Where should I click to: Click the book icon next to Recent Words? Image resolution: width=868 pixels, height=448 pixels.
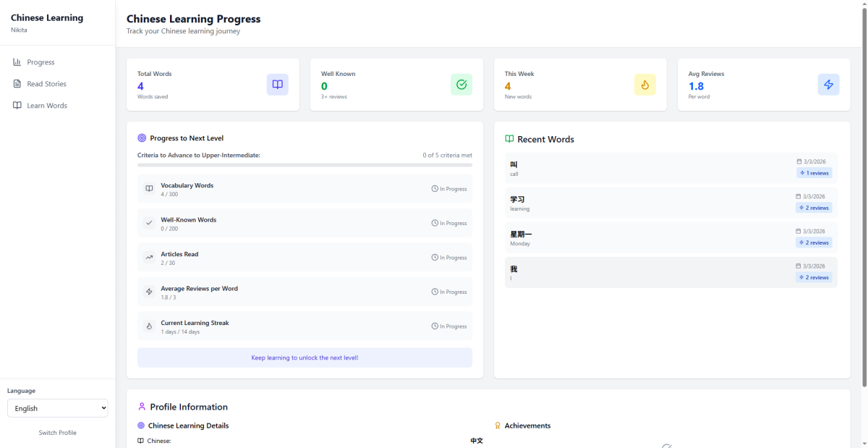pyautogui.click(x=509, y=139)
